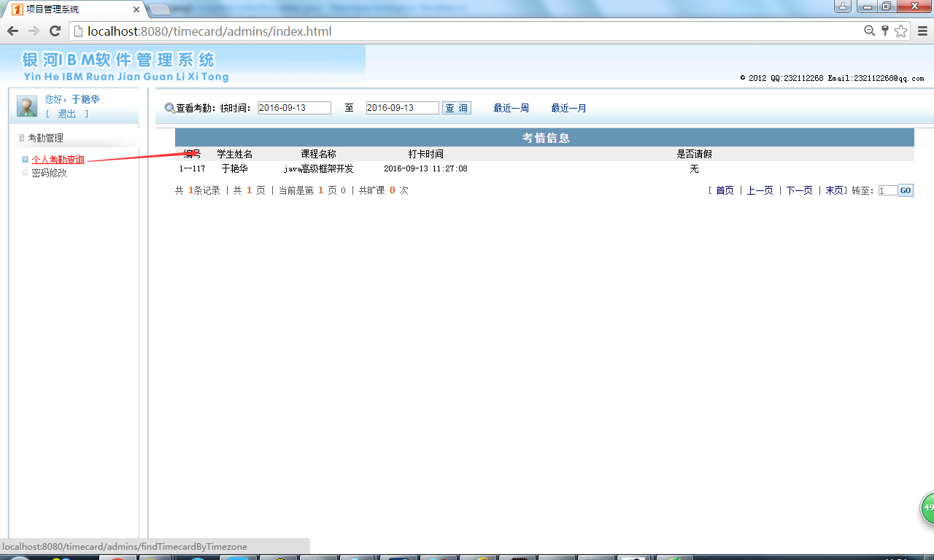Click the 退出 logout link
The width and height of the screenshot is (934, 560).
coord(65,114)
